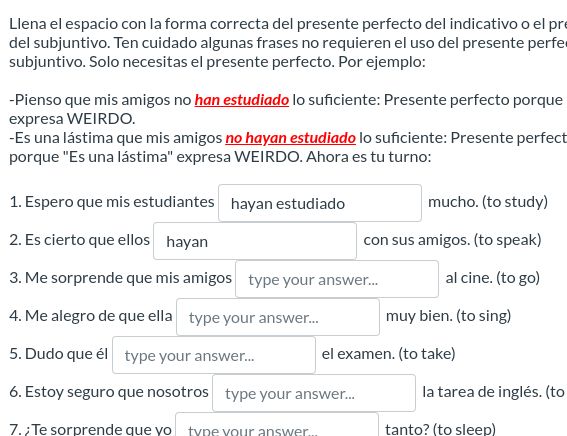Focus the blank after 'Me sorprende que mis amigos'
The height and width of the screenshot is (436, 567).
[337, 279]
